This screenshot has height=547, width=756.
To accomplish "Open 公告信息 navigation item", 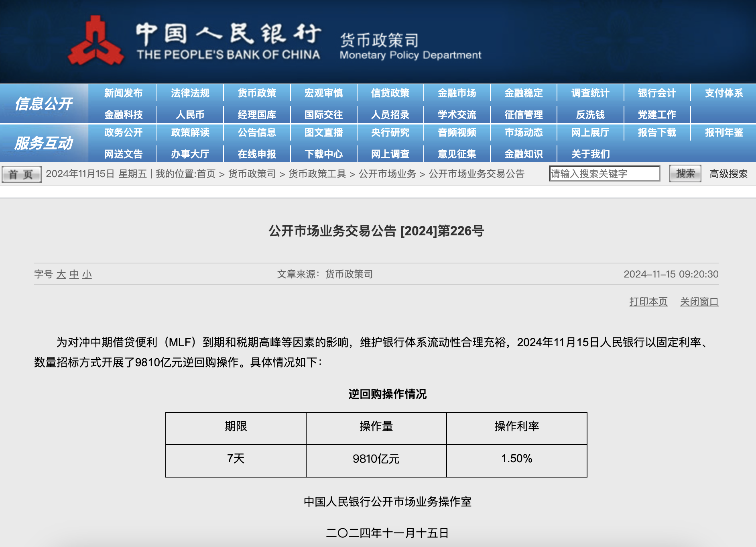I will 257,133.
